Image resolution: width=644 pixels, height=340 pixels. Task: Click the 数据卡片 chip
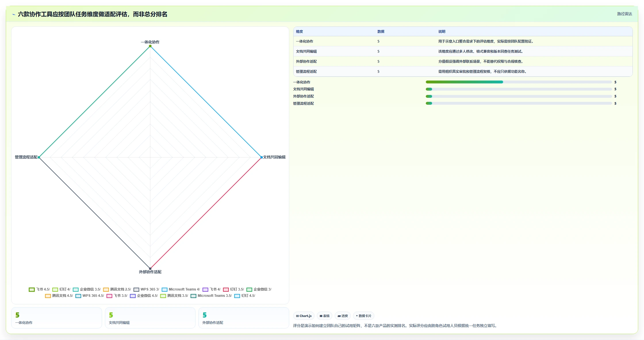[x=364, y=316]
